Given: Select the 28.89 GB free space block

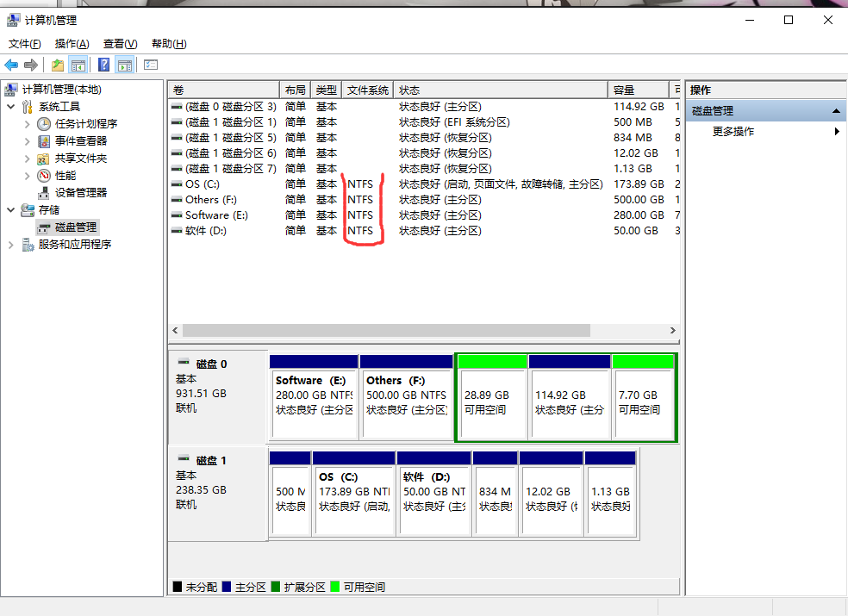Looking at the screenshot, I should click(x=492, y=397).
